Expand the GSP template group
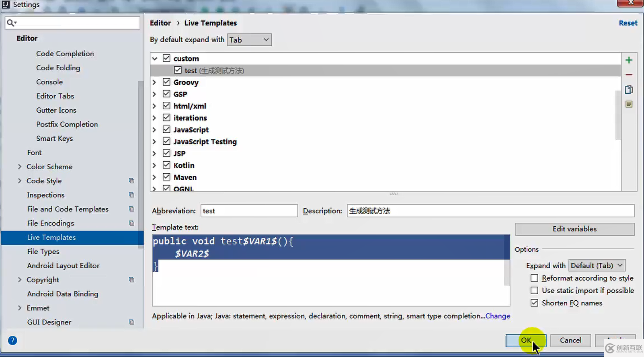Image resolution: width=644 pixels, height=357 pixels. pos(154,94)
